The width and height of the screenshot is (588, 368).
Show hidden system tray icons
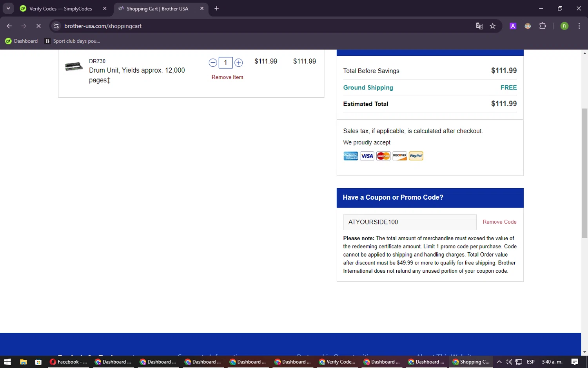pos(499,362)
